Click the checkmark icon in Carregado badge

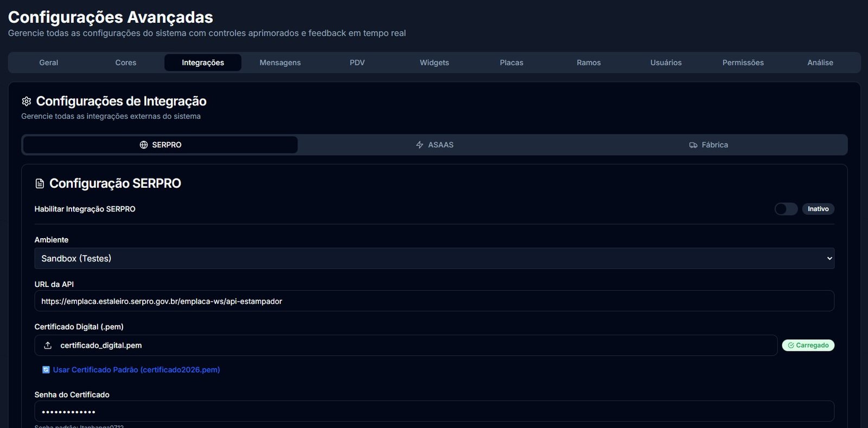(x=791, y=346)
